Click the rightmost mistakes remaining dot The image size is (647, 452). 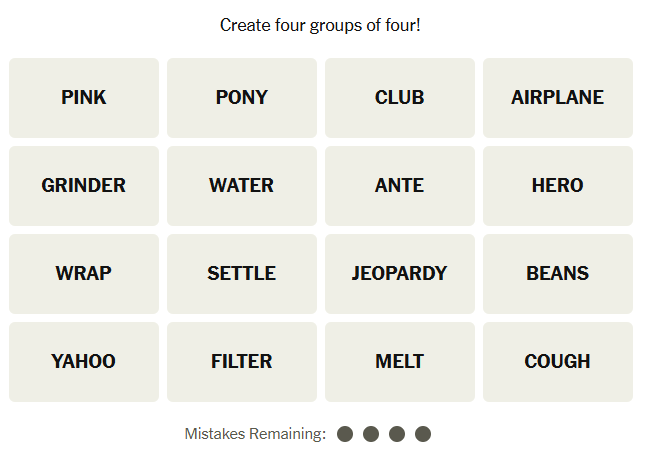tap(423, 434)
